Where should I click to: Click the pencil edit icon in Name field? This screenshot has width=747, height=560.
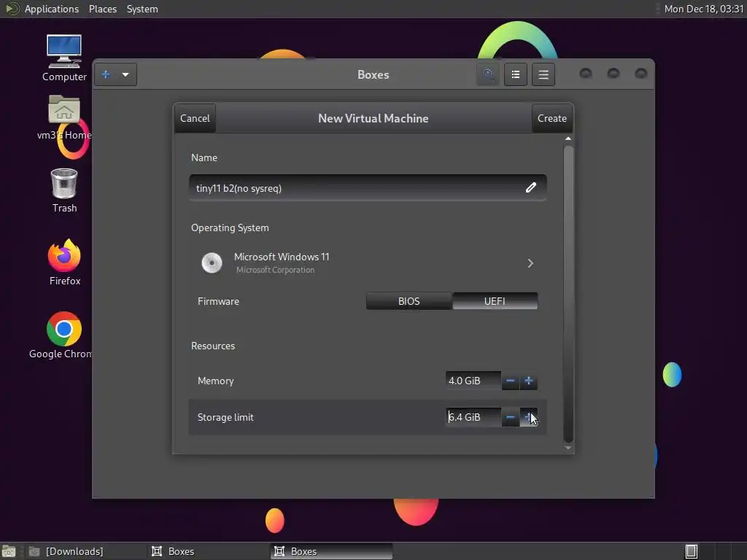531,187
